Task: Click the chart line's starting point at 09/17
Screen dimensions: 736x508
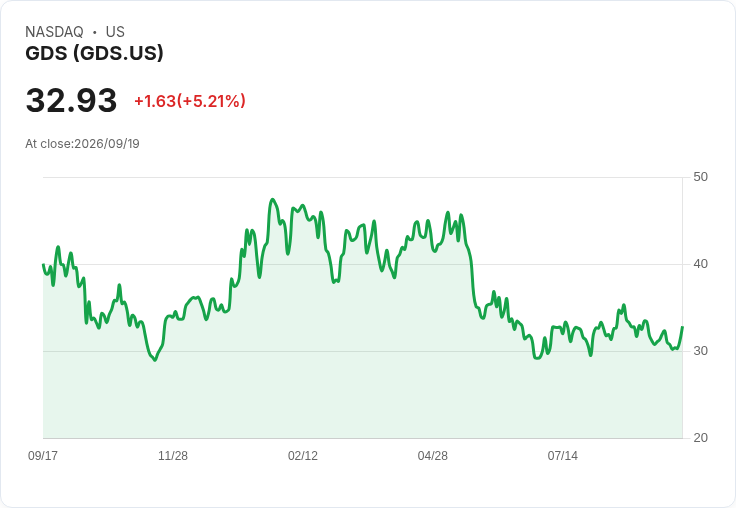Action: click(x=43, y=265)
